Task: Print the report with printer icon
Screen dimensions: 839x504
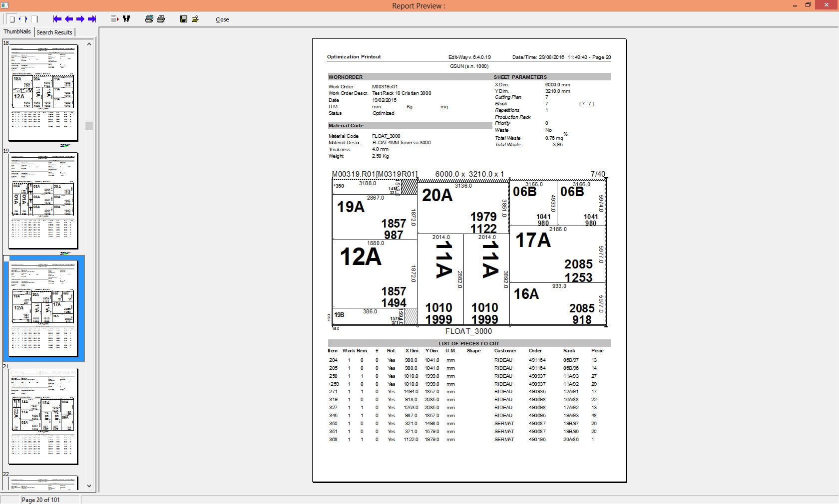Action: coord(161,19)
